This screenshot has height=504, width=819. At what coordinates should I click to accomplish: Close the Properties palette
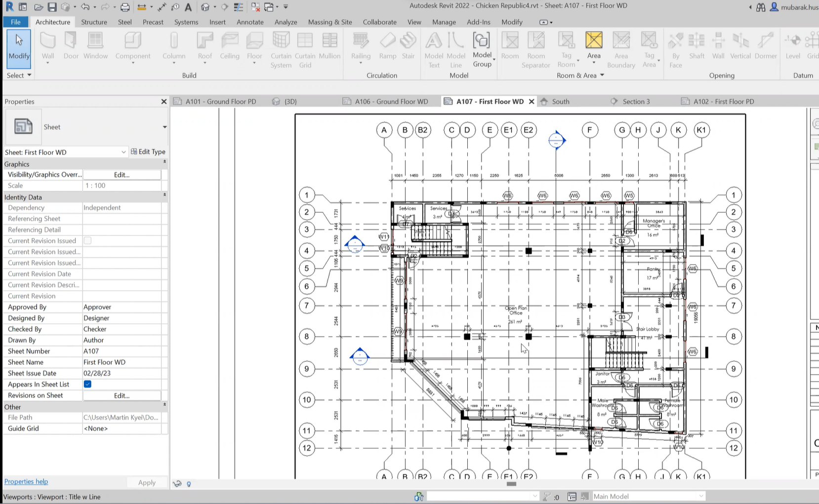[x=164, y=101]
